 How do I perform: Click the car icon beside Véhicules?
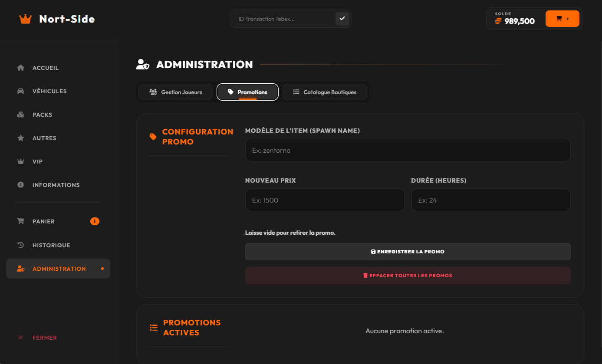click(x=20, y=91)
